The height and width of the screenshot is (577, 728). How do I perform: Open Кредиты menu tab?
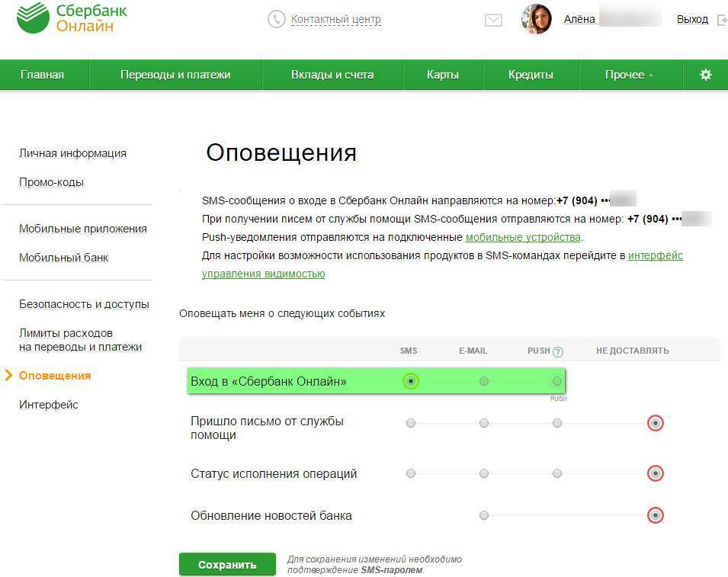(531, 74)
